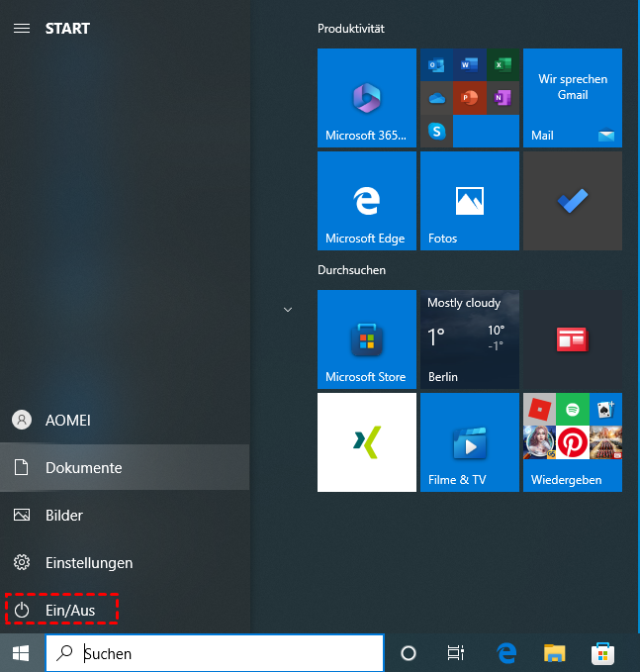
Task: Open the Microsoft Store tile
Action: coord(366,339)
